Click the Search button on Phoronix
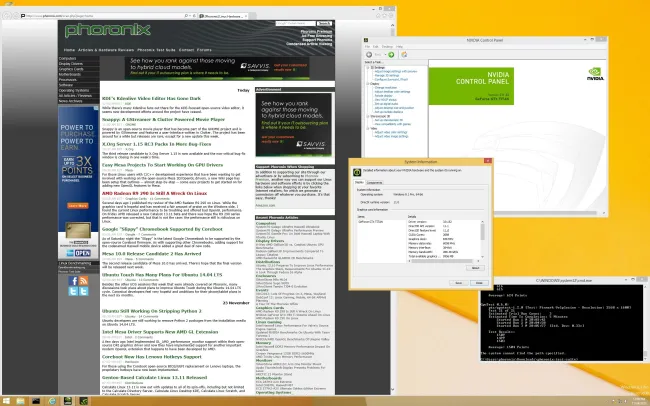 click(x=325, y=24)
